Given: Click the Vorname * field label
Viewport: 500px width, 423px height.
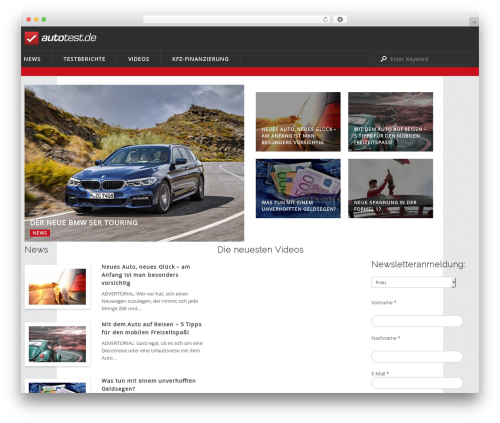Looking at the screenshot, I should (x=384, y=303).
